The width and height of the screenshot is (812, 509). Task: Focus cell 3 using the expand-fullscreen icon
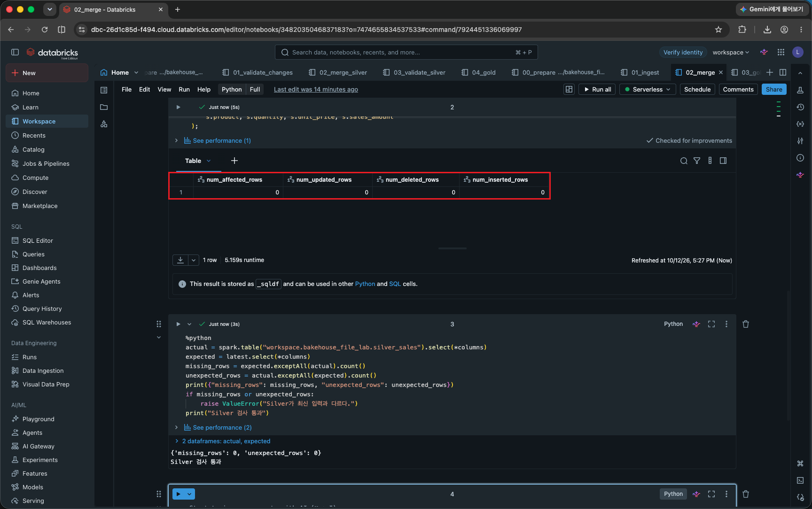711,324
